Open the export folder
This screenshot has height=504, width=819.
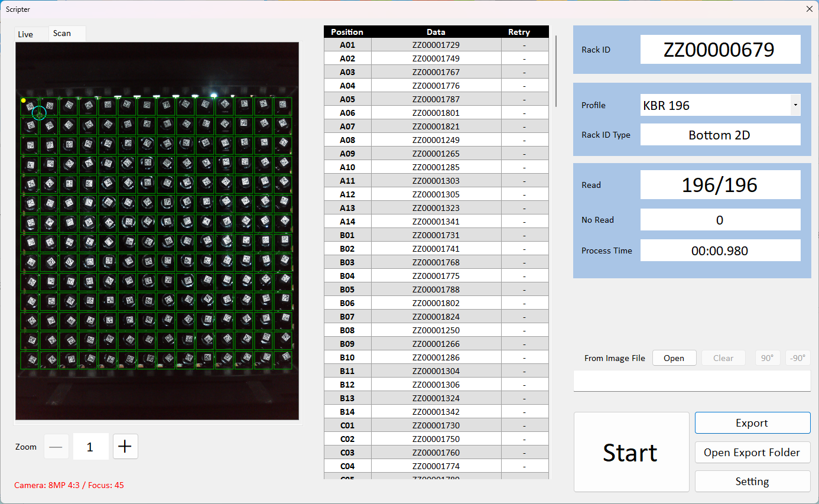tap(752, 453)
